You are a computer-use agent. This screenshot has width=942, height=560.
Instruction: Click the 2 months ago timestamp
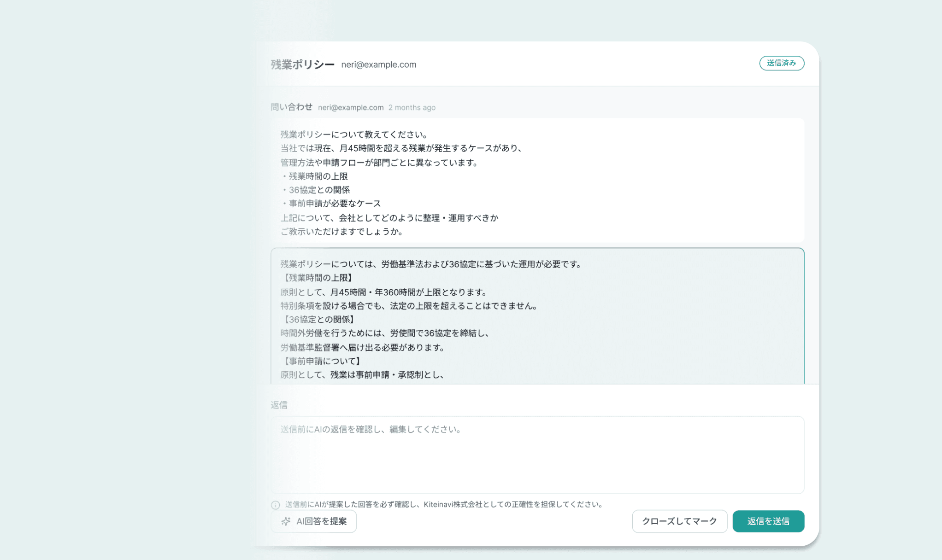pyautogui.click(x=412, y=107)
